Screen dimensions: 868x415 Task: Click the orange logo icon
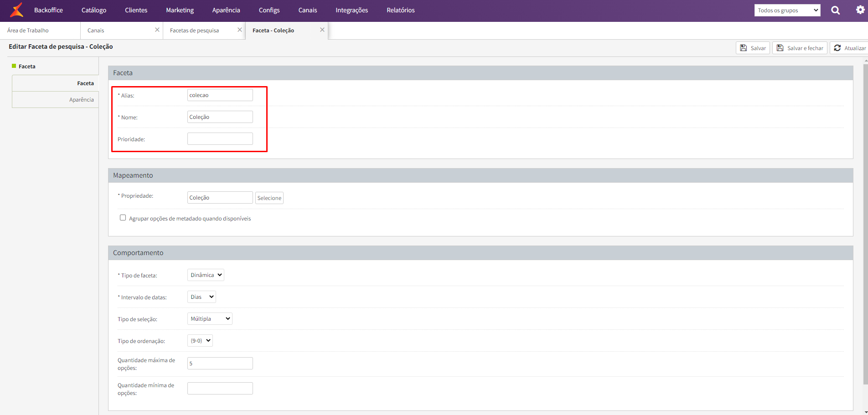pyautogui.click(x=16, y=10)
